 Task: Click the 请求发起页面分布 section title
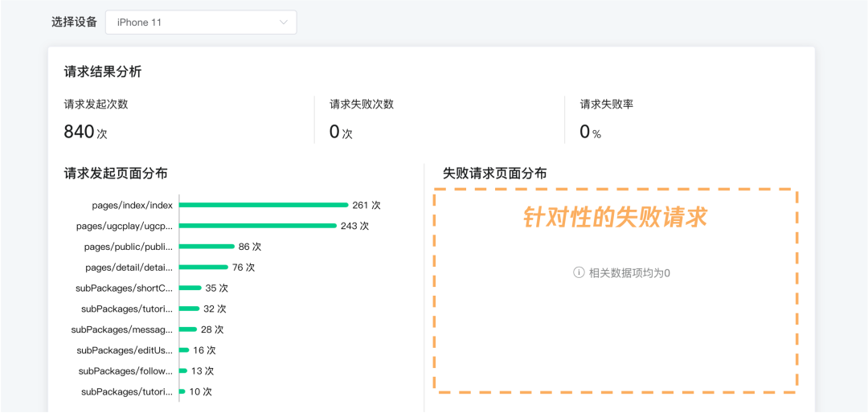[116, 174]
